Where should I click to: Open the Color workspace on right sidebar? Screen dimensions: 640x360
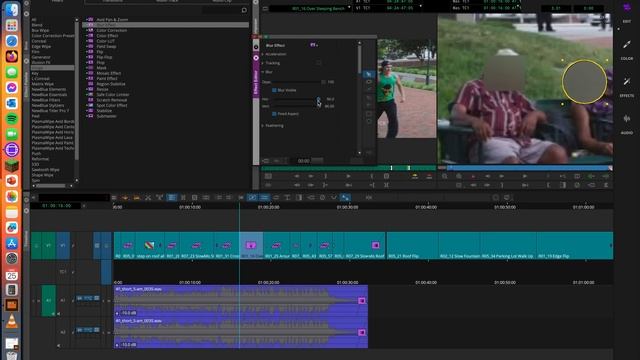(627, 49)
